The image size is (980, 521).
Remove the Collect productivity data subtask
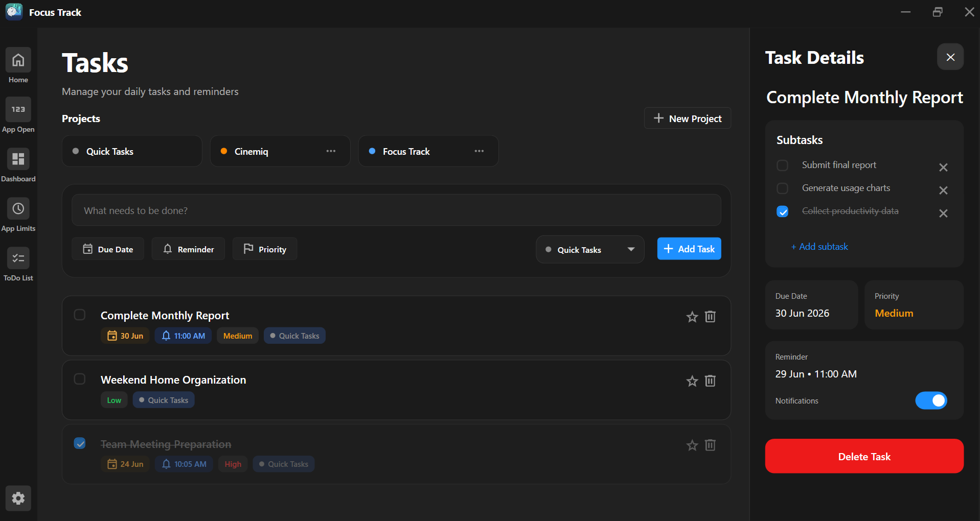943,213
